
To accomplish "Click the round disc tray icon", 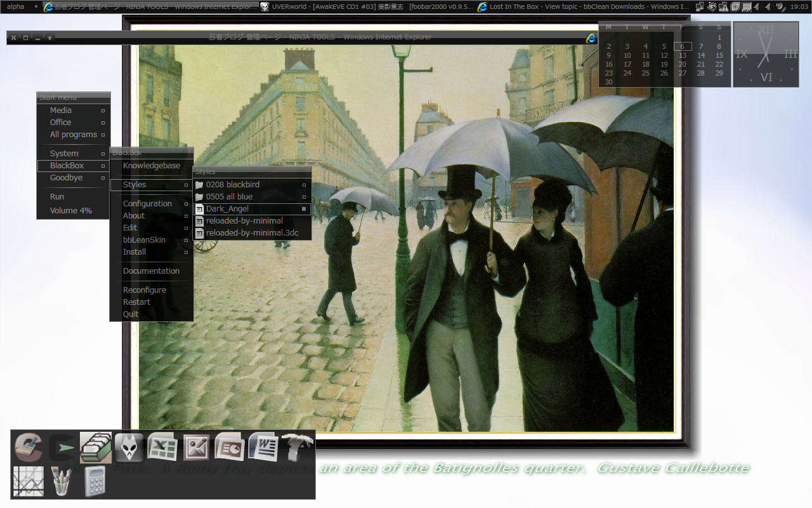I will tap(735, 6).
